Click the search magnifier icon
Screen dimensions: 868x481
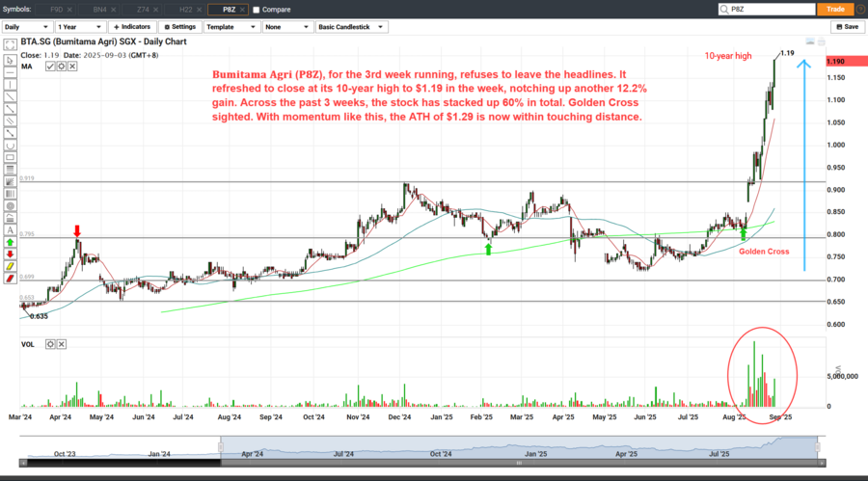724,10
